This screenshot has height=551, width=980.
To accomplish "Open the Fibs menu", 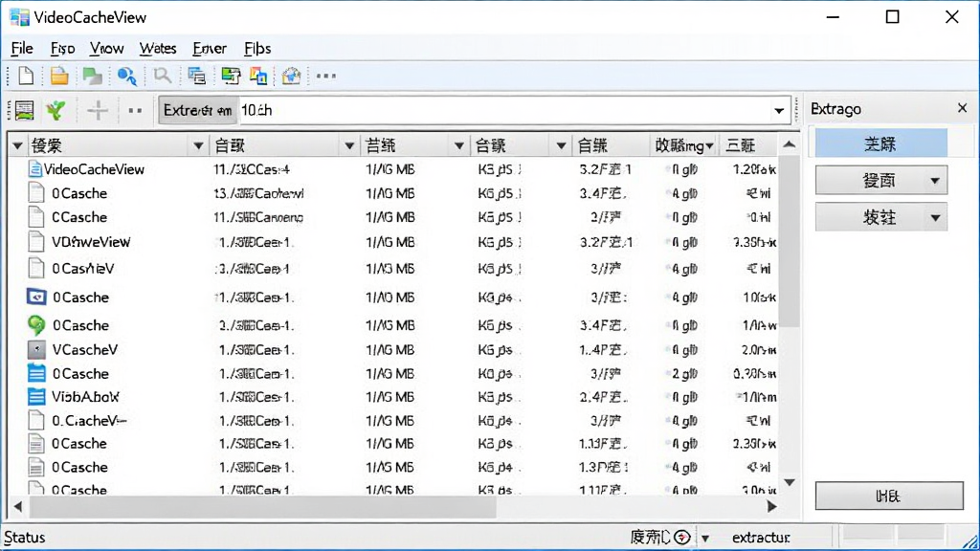I will coord(256,48).
